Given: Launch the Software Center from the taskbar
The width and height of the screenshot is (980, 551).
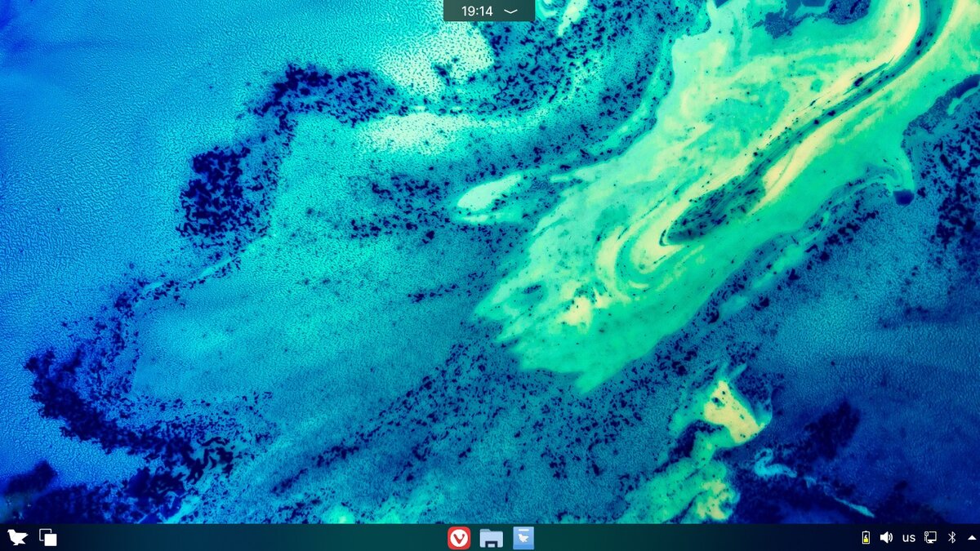Looking at the screenshot, I should [522, 537].
